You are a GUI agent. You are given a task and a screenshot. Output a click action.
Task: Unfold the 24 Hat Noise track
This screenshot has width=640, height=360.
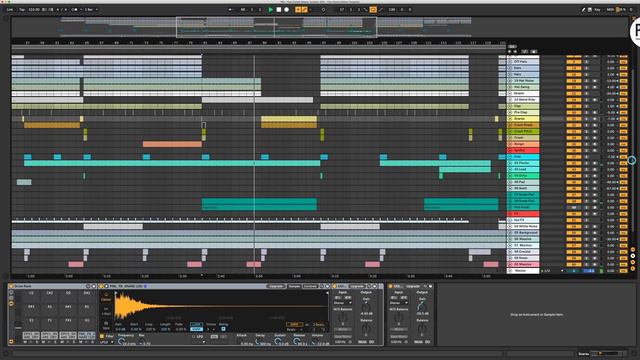tap(510, 81)
